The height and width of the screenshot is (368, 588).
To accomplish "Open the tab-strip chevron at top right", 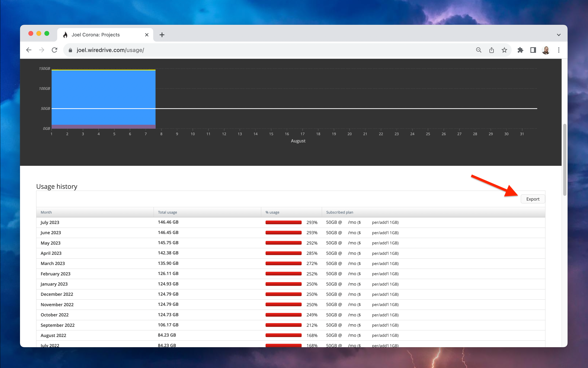I will tap(559, 35).
